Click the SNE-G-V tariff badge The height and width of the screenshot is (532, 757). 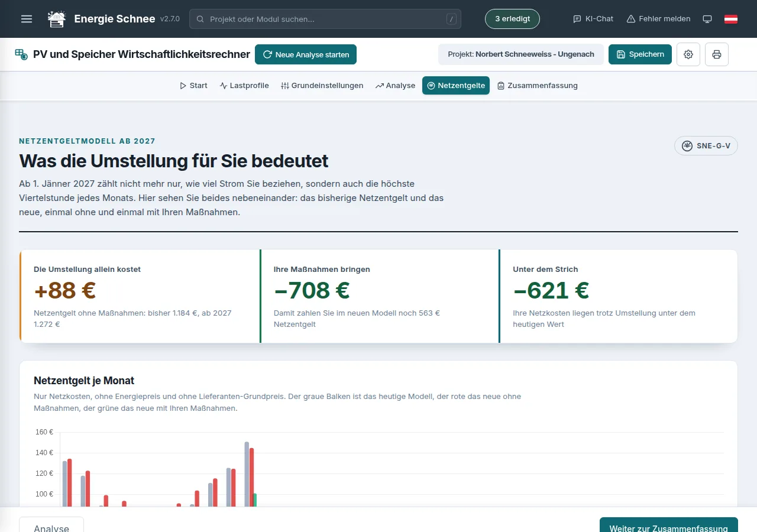706,146
